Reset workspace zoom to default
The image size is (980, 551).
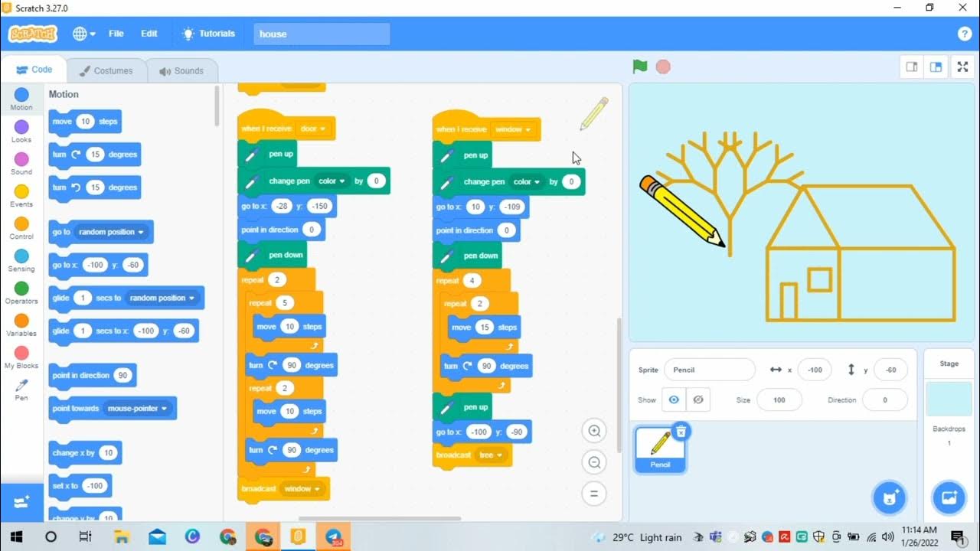594,494
